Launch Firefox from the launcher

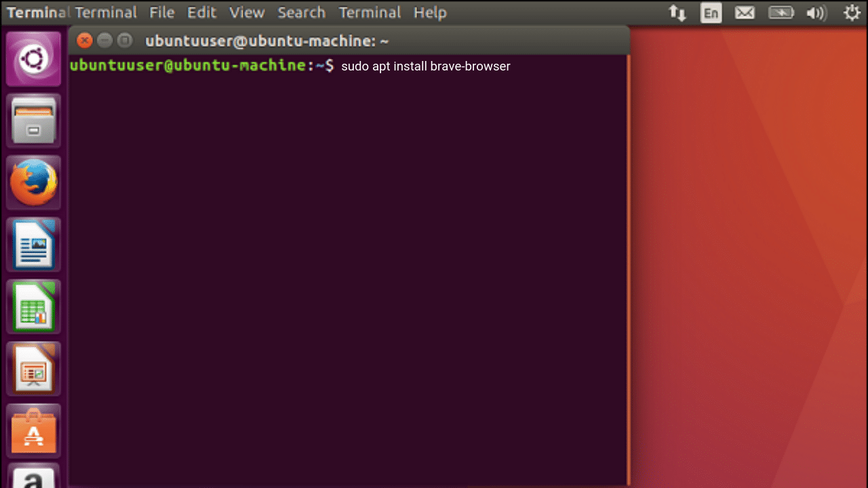click(x=33, y=182)
